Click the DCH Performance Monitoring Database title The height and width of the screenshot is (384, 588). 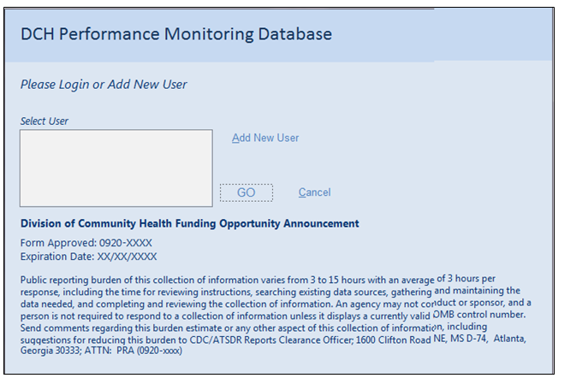176,34
